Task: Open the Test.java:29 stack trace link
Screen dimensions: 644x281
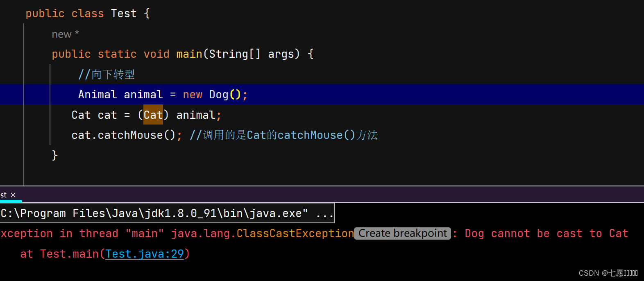Action: [145, 254]
